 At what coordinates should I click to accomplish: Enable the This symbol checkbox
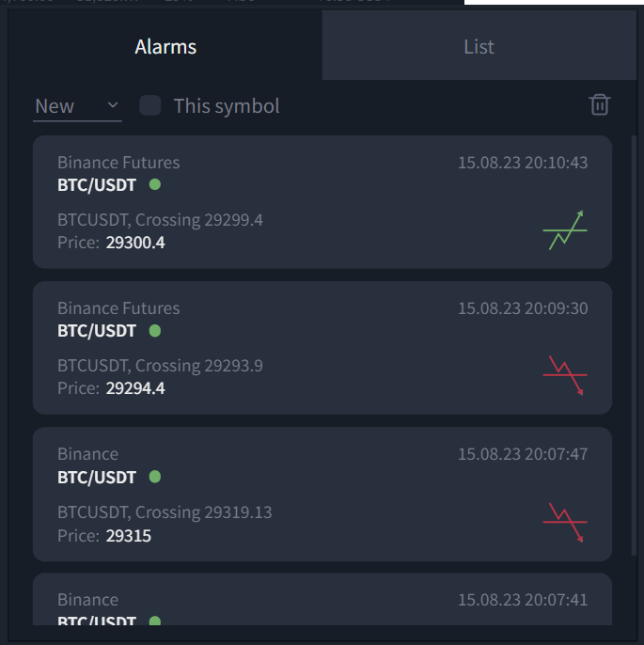pyautogui.click(x=150, y=105)
